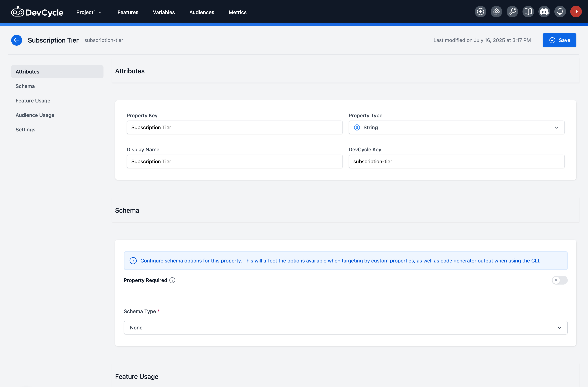
Task: Click the Save button
Action: pos(559,40)
